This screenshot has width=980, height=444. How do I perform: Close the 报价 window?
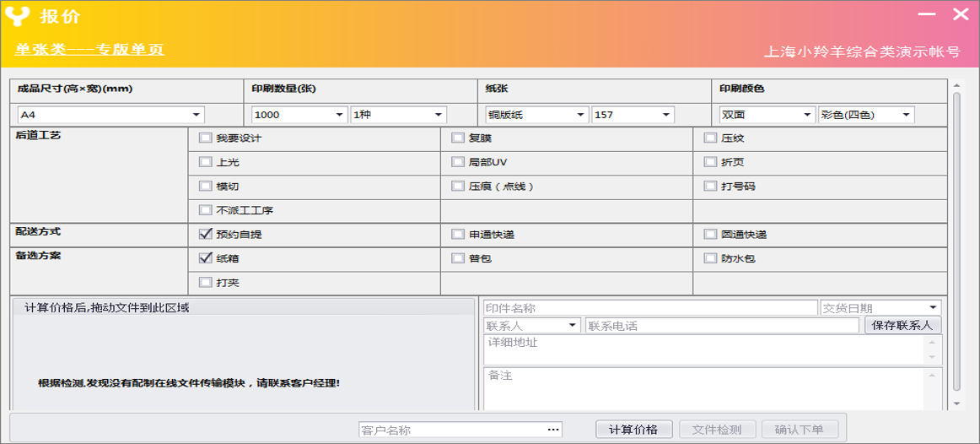(961, 14)
